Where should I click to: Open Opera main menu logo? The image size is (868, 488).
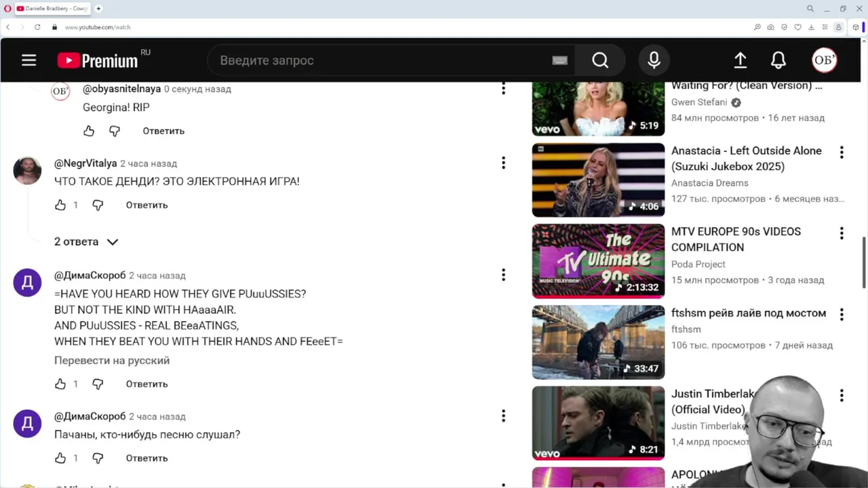[x=7, y=9]
